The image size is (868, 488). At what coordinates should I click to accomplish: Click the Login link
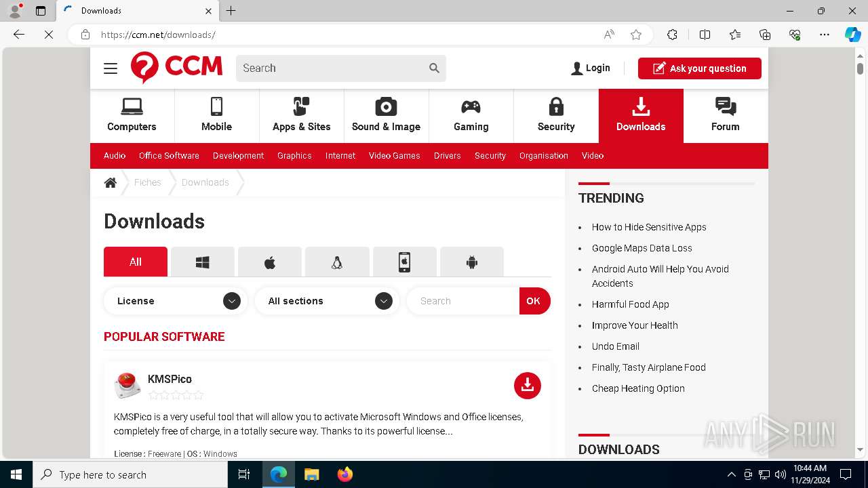[x=591, y=68]
